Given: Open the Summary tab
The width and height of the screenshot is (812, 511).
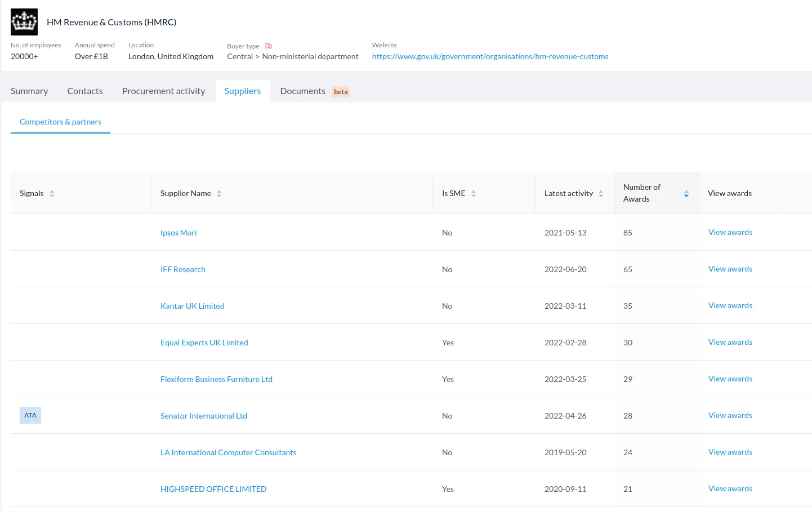Looking at the screenshot, I should coord(29,91).
